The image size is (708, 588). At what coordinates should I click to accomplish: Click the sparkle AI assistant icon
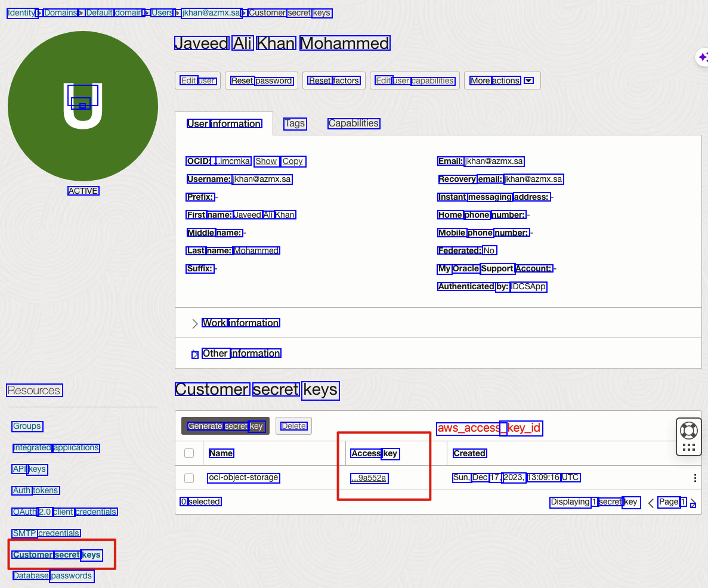703,57
